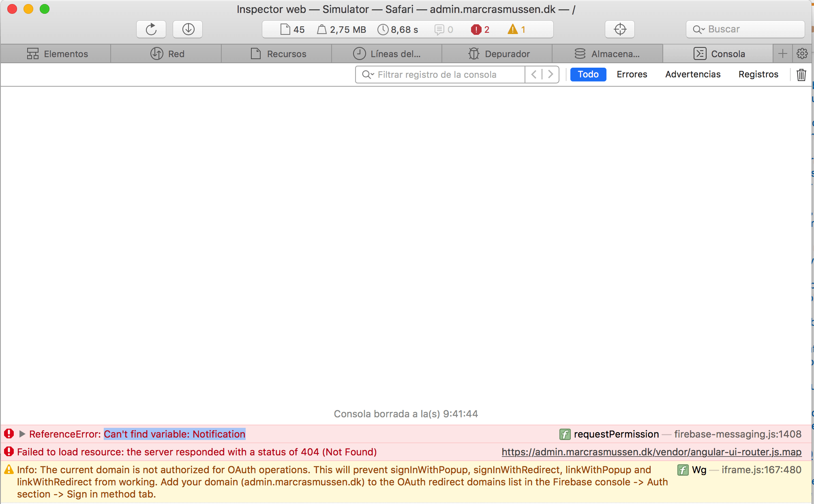The height and width of the screenshot is (504, 814).
Task: Zoom the Inspector web window
Action: pyautogui.click(x=45, y=9)
